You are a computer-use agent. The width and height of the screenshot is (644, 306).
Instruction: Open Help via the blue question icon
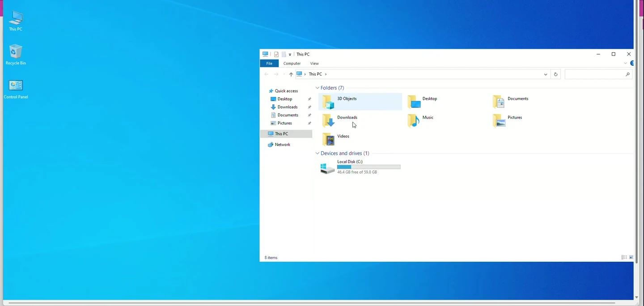click(632, 64)
